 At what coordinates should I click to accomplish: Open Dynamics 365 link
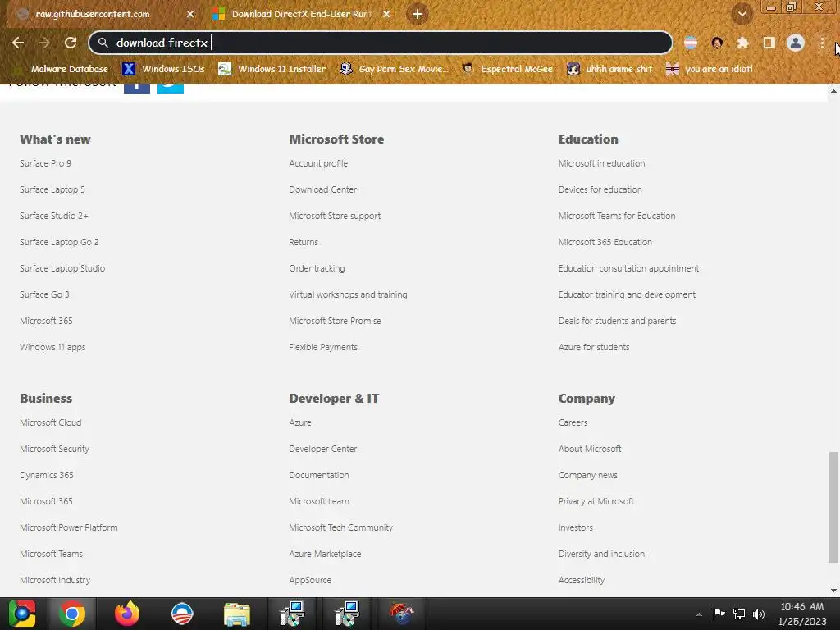click(47, 475)
